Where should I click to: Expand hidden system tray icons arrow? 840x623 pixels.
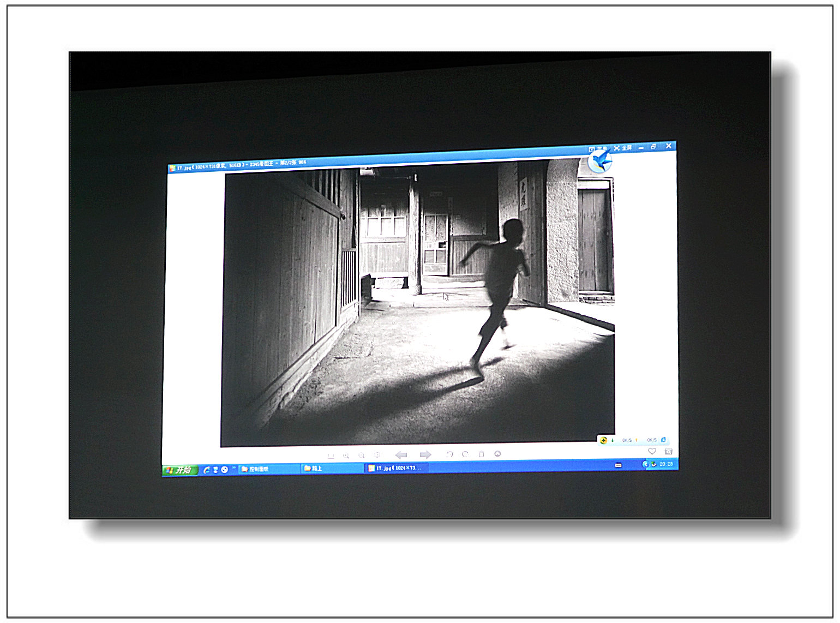[645, 464]
